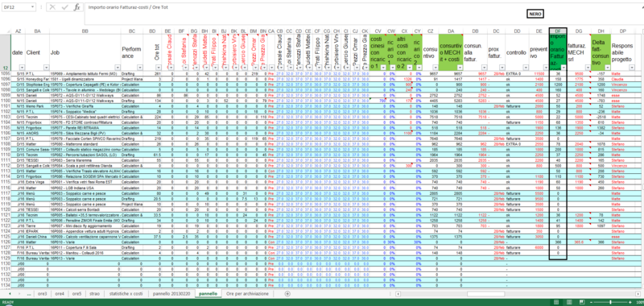644x306 pixels.
Task: Switch to the statistiche x costi sheet
Action: click(126, 294)
